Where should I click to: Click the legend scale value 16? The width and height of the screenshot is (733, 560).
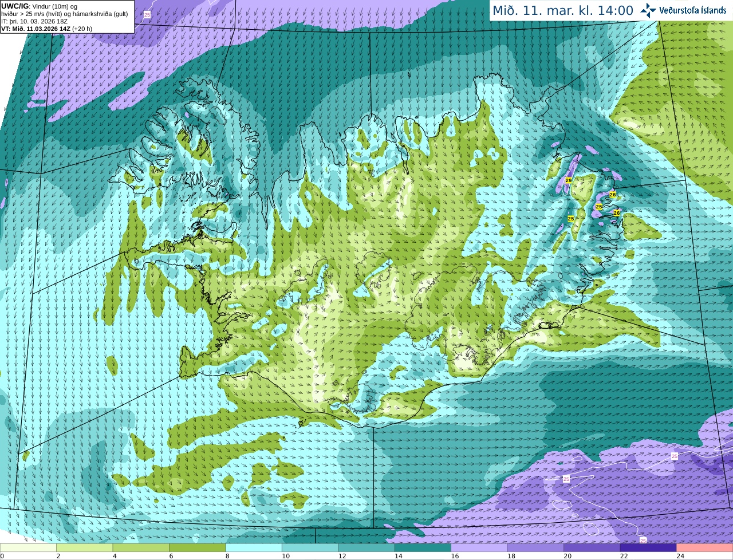point(455,556)
